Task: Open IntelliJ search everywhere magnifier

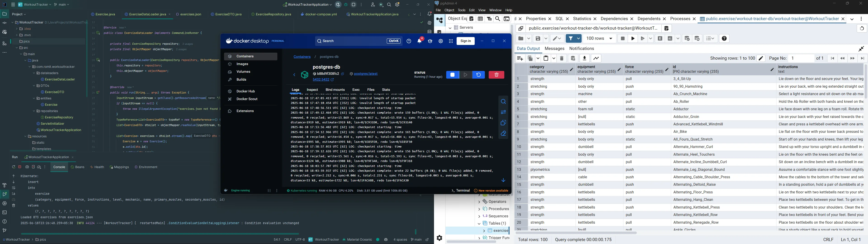Action: coord(389,5)
